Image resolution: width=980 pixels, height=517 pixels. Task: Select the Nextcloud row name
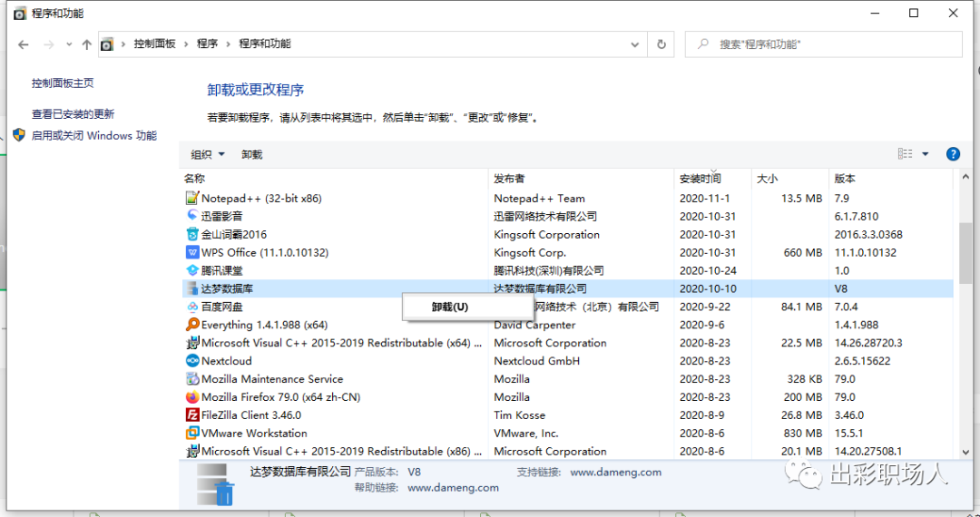coord(226,361)
